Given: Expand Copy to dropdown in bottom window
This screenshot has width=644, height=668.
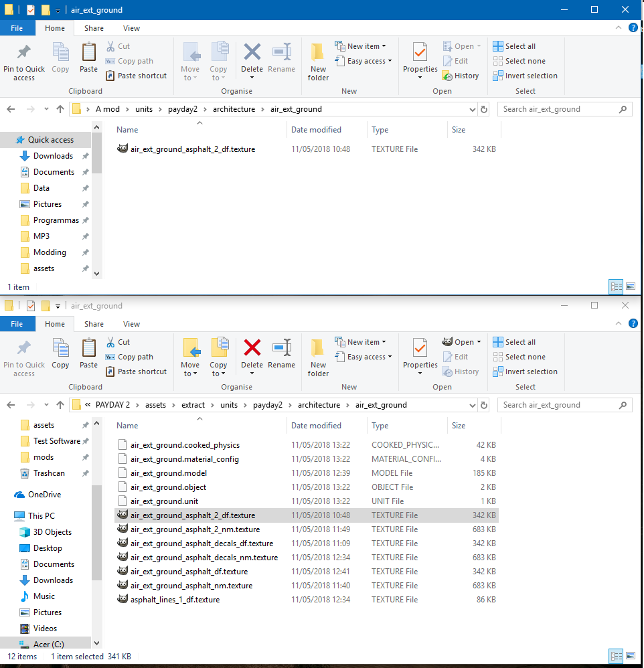Looking at the screenshot, I should click(218, 369).
